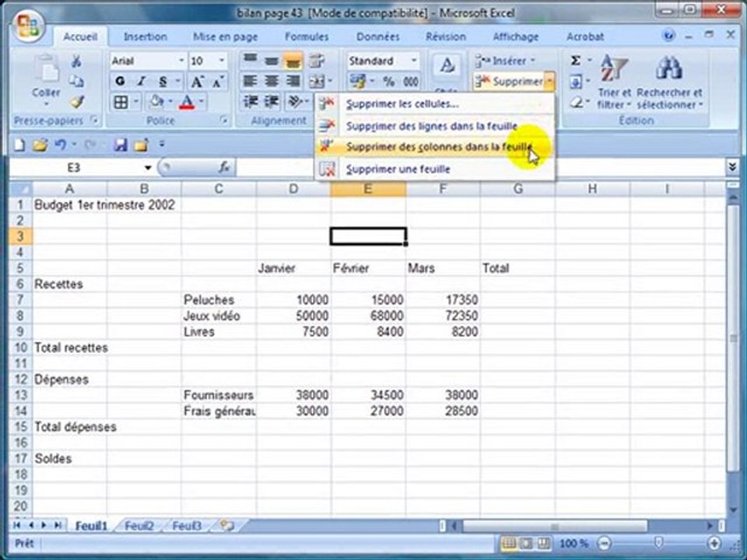Image resolution: width=747 pixels, height=560 pixels.
Task: Open the borders dropdown arrow
Action: coord(136,102)
